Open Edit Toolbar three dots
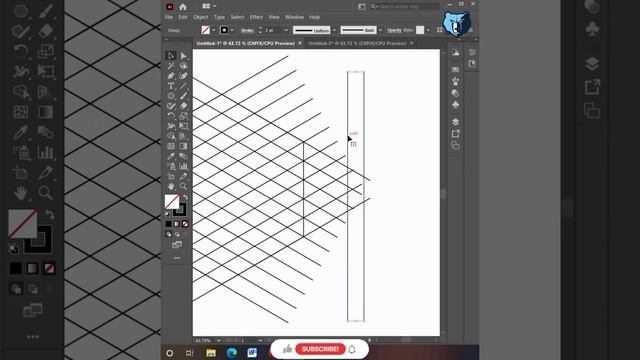640x360 pixels. [177, 258]
